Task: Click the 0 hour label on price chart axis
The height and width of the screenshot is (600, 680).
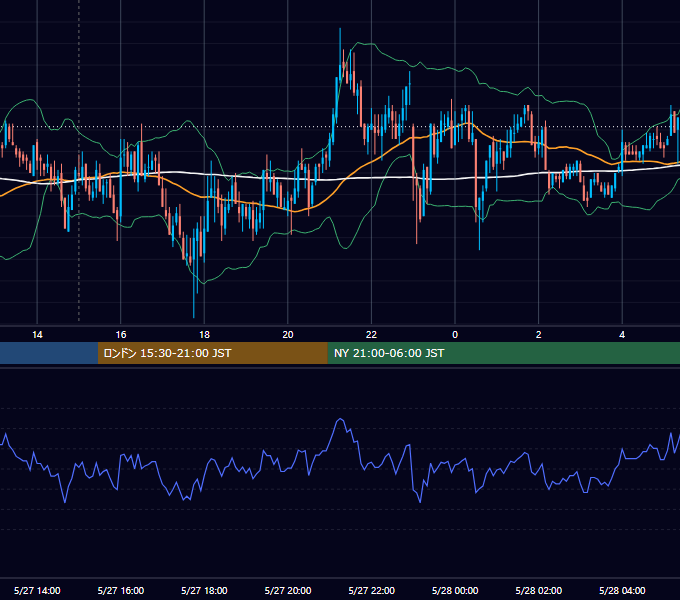Action: click(x=455, y=335)
